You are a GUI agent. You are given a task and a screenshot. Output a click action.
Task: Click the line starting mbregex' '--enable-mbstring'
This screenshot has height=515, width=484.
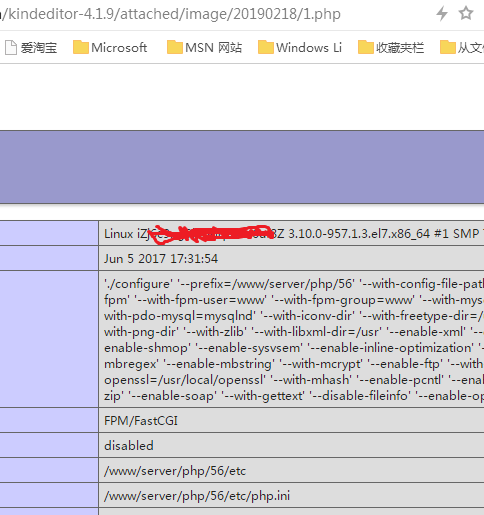(294, 364)
